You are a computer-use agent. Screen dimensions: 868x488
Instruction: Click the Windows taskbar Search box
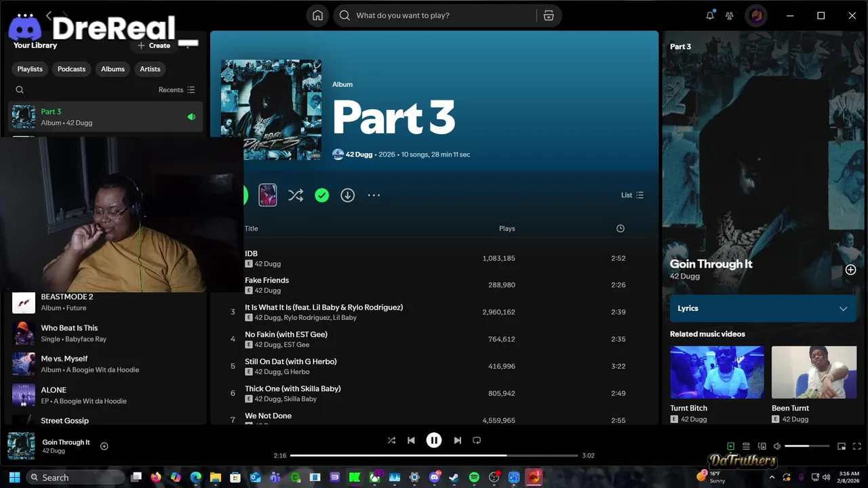coord(76,477)
